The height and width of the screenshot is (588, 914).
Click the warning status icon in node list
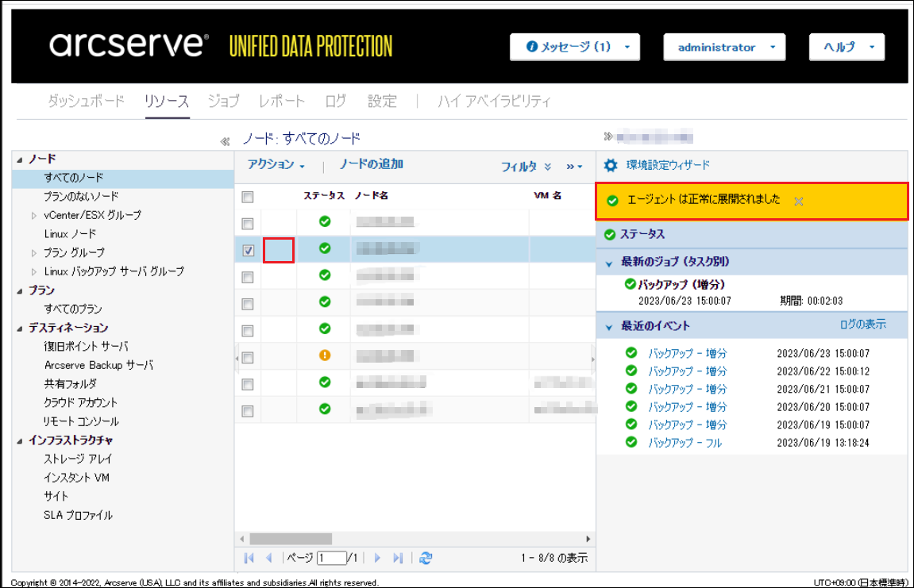[324, 355]
